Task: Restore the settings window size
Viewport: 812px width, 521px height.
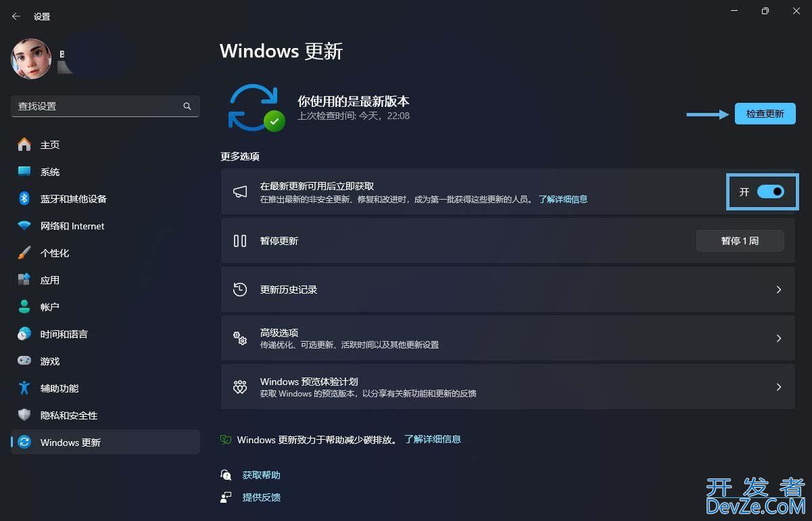Action: [765, 11]
